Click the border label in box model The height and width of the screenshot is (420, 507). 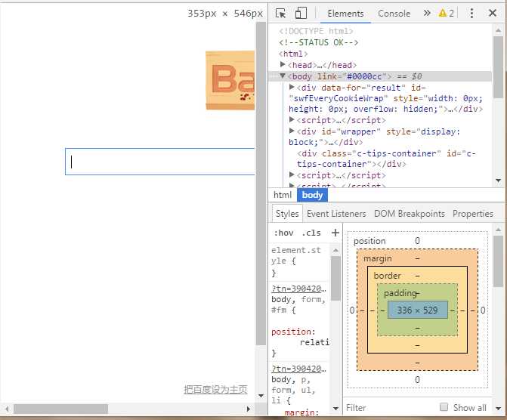pyautogui.click(x=387, y=276)
